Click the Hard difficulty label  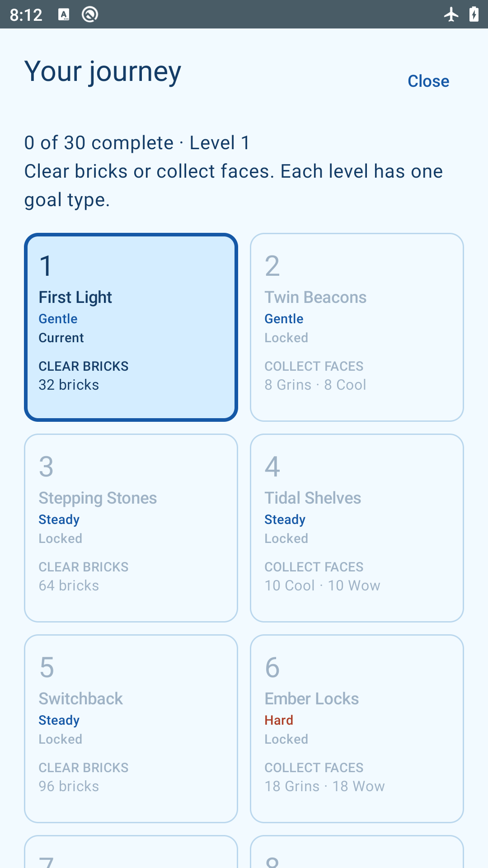279,720
